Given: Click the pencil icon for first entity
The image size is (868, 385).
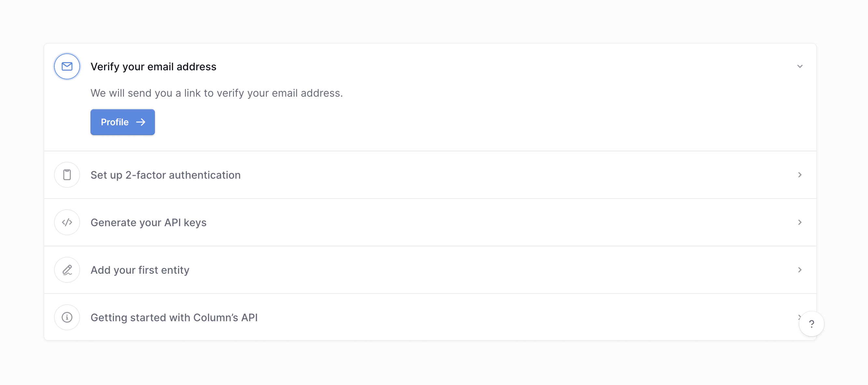Looking at the screenshot, I should [x=67, y=270].
